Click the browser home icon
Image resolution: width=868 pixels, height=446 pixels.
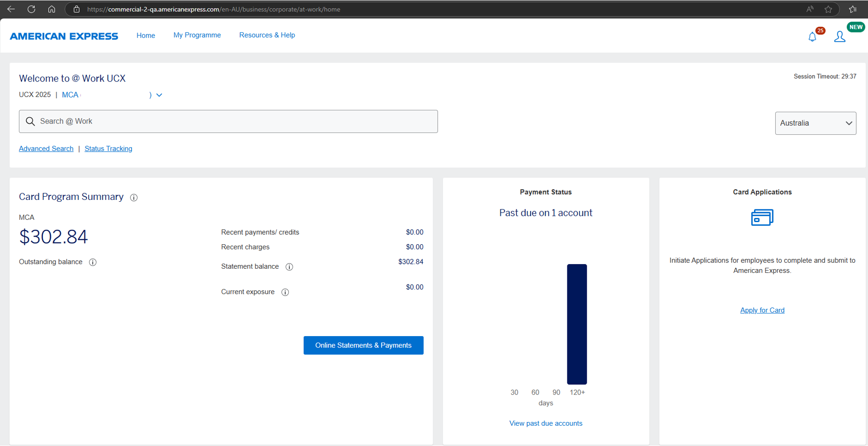click(x=52, y=9)
